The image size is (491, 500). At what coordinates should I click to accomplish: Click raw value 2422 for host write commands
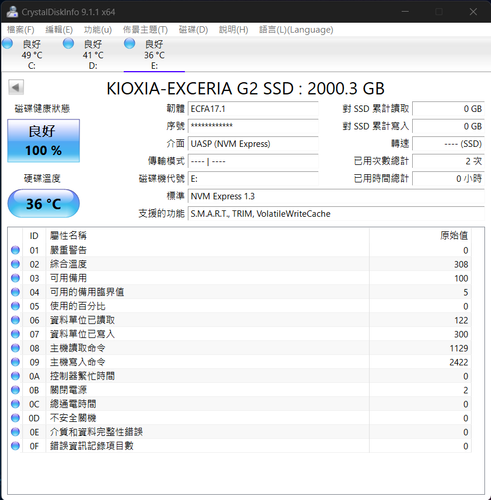[459, 362]
